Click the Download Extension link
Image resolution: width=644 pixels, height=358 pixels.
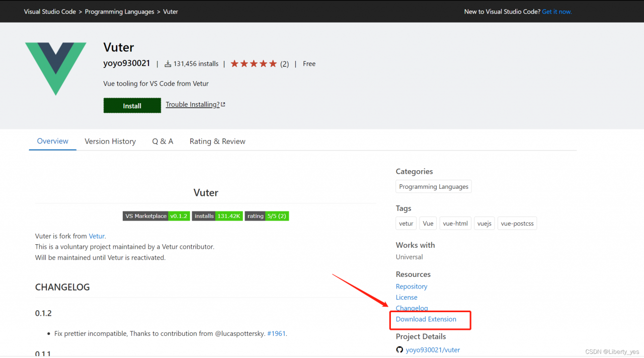[x=426, y=319]
